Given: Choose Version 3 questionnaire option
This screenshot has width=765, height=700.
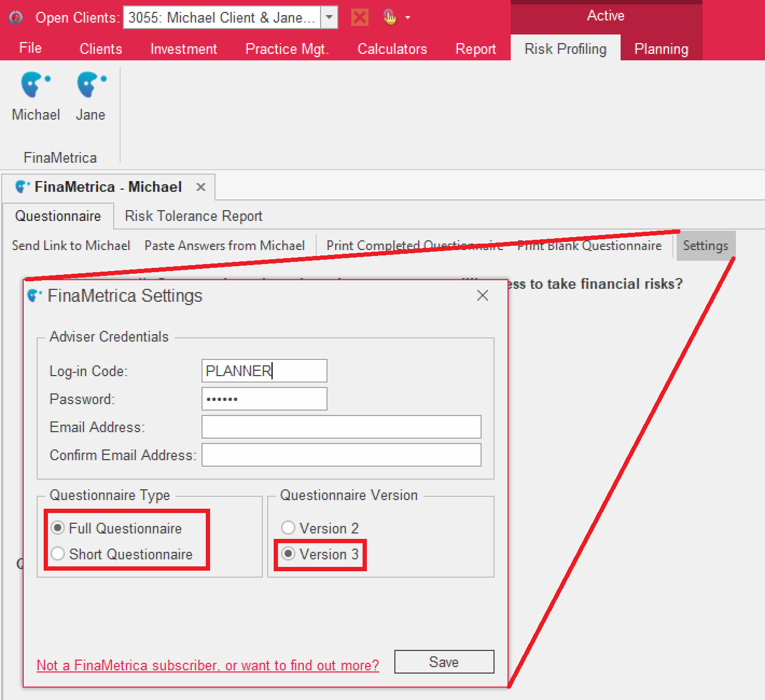Looking at the screenshot, I should pyautogui.click(x=288, y=553).
